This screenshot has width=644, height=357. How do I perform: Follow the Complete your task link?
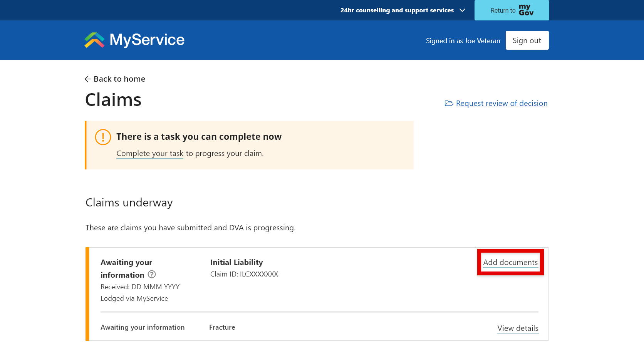coord(150,153)
